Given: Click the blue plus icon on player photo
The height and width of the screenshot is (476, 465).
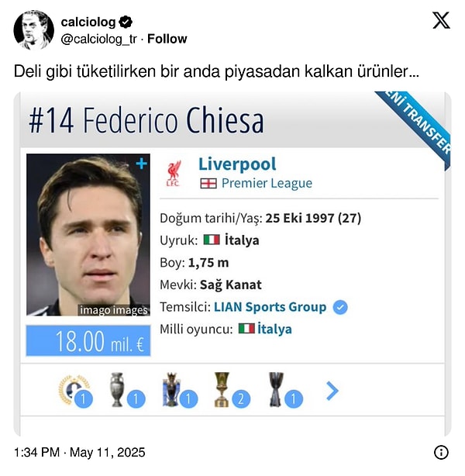Looking at the screenshot, I should (x=141, y=164).
